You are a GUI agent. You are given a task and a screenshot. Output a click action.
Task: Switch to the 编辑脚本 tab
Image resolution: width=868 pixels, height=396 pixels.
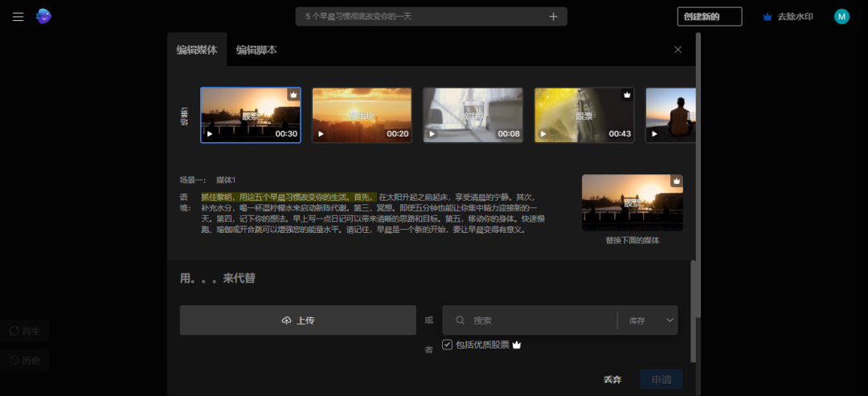tap(256, 50)
